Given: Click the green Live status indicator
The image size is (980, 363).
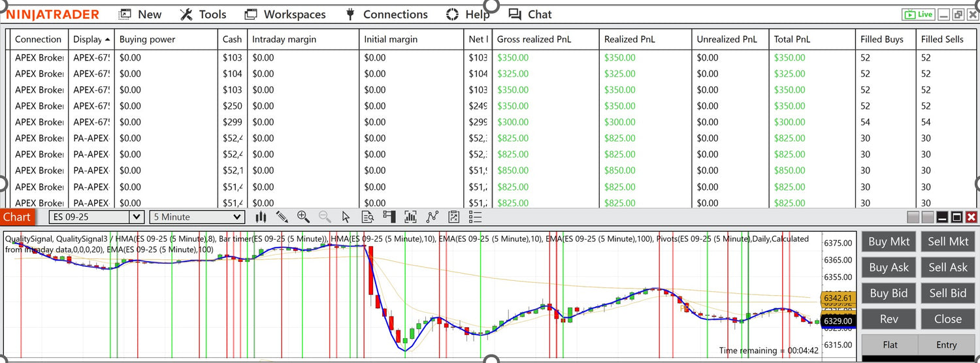Looking at the screenshot, I should (918, 14).
